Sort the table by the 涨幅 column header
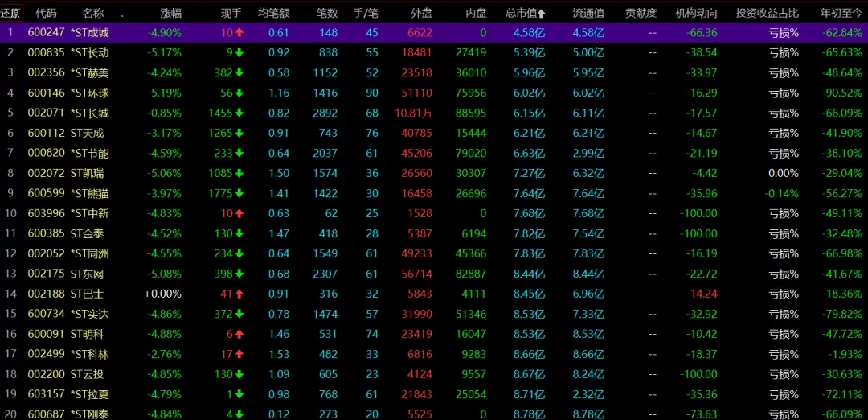Image resolution: width=868 pixels, height=420 pixels. (x=170, y=14)
